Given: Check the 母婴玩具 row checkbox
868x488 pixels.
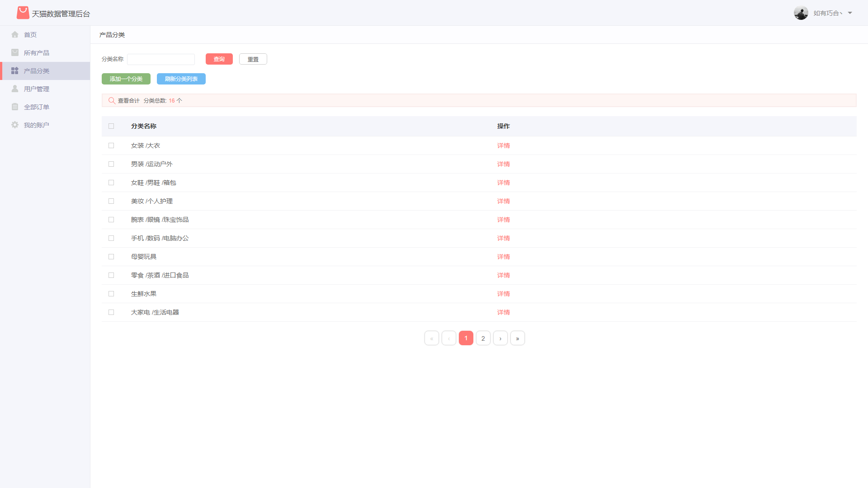Looking at the screenshot, I should [x=111, y=257].
